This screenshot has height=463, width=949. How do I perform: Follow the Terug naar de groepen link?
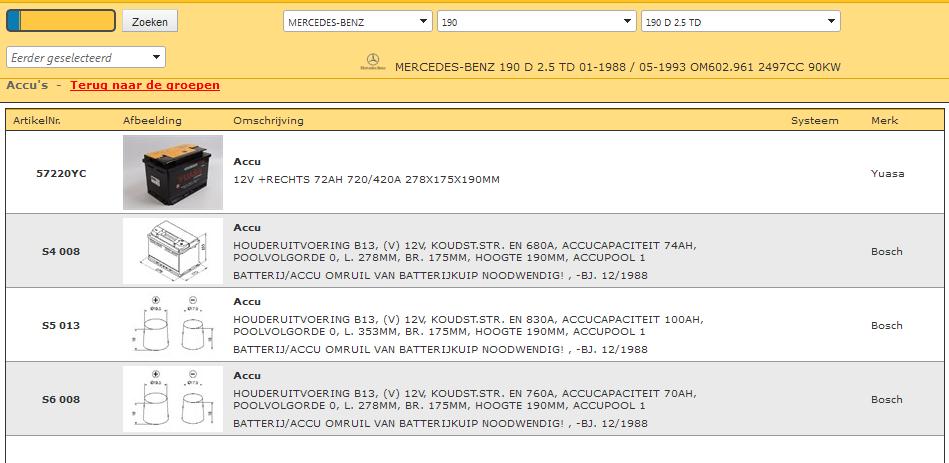145,85
